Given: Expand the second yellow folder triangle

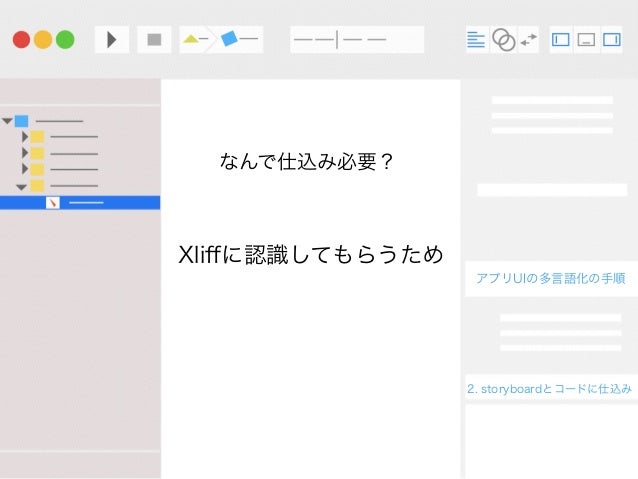Looking at the screenshot, I should [25, 153].
